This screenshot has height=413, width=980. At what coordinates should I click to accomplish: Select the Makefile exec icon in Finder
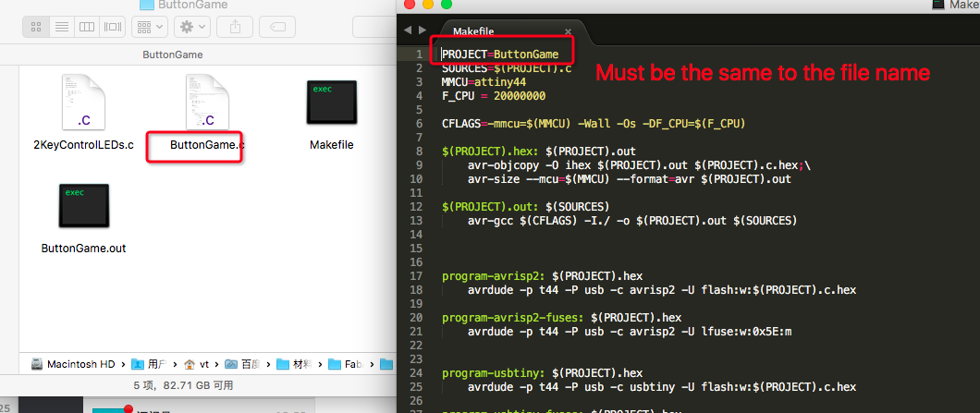(331, 103)
